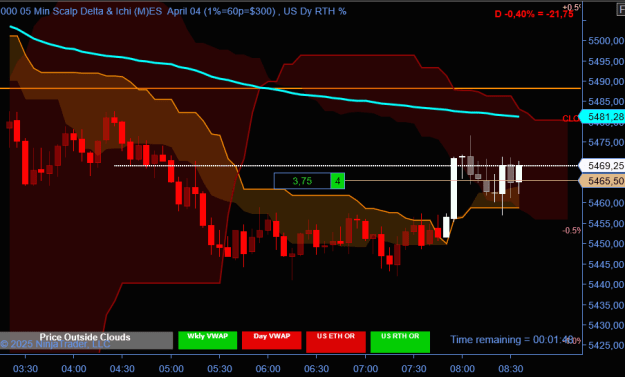Click the D -0,40% = -21,75 readout
The width and height of the screenshot is (625, 377).
[x=534, y=14]
